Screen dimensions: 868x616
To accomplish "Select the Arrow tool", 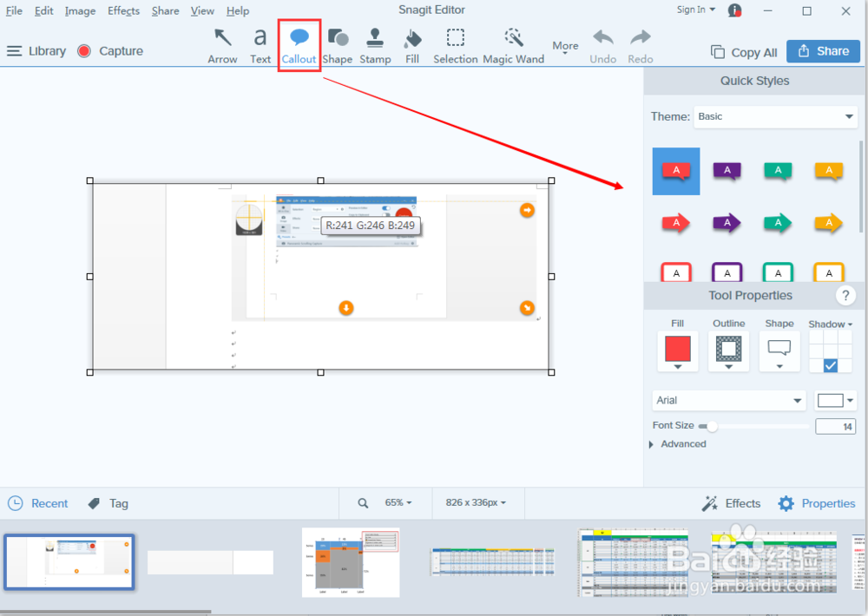I will click(x=222, y=46).
